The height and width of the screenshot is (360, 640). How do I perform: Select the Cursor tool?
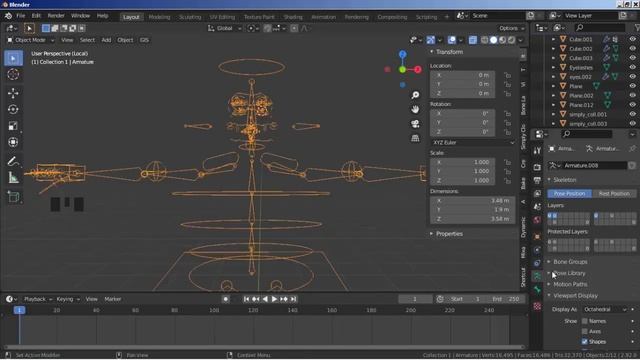pos(13,74)
